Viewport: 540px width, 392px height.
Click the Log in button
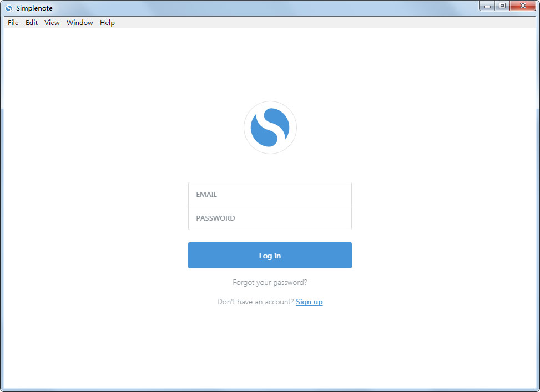coord(270,256)
